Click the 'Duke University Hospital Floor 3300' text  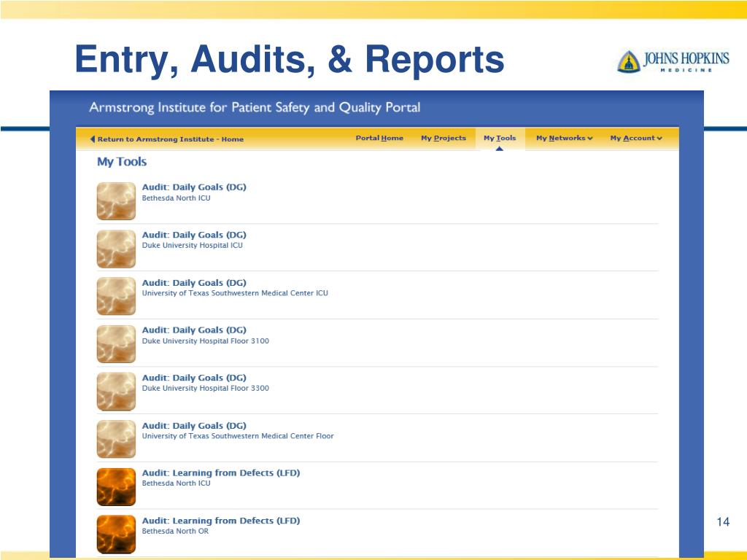[205, 388]
